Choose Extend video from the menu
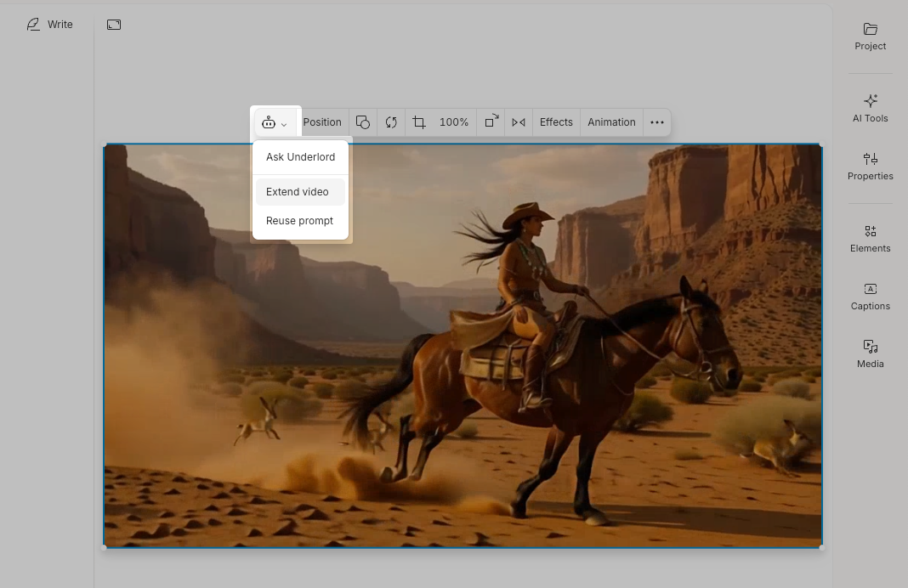Screen dimensions: 908x588 pos(299,191)
